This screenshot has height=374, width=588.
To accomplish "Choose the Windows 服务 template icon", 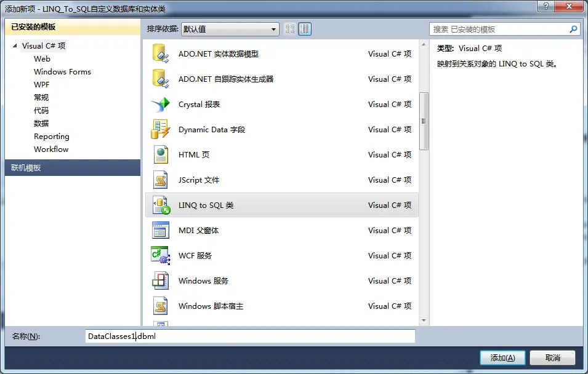I will [x=161, y=280].
